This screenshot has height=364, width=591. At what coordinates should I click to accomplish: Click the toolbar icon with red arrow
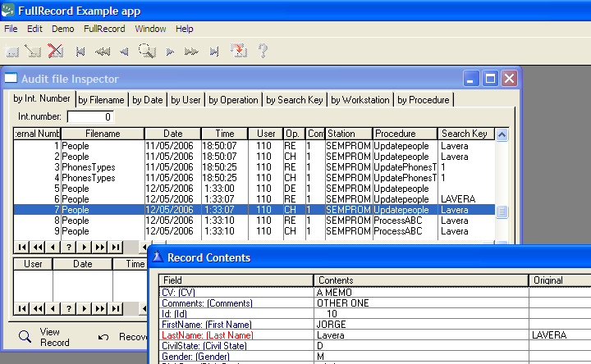point(239,52)
